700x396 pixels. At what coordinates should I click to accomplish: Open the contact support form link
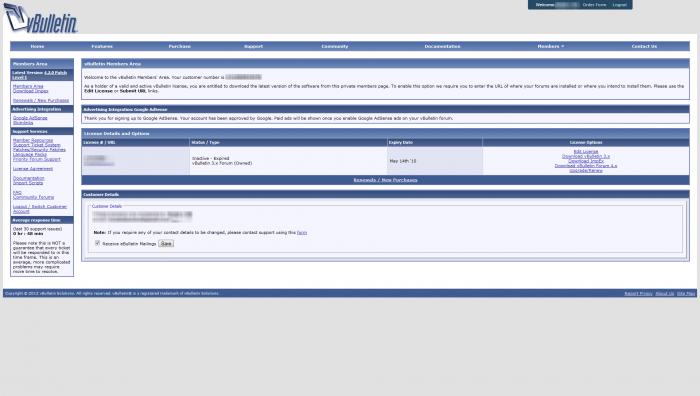(302, 233)
